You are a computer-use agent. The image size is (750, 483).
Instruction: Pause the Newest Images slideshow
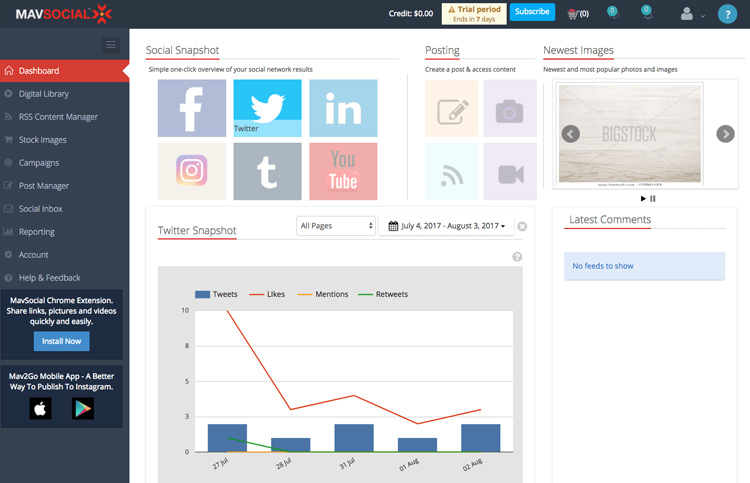coord(652,198)
